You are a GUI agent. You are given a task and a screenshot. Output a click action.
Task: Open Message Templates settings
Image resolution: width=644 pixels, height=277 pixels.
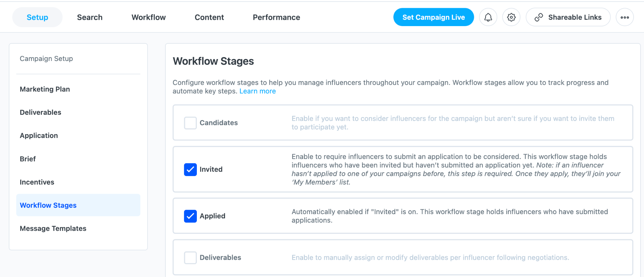click(x=53, y=228)
